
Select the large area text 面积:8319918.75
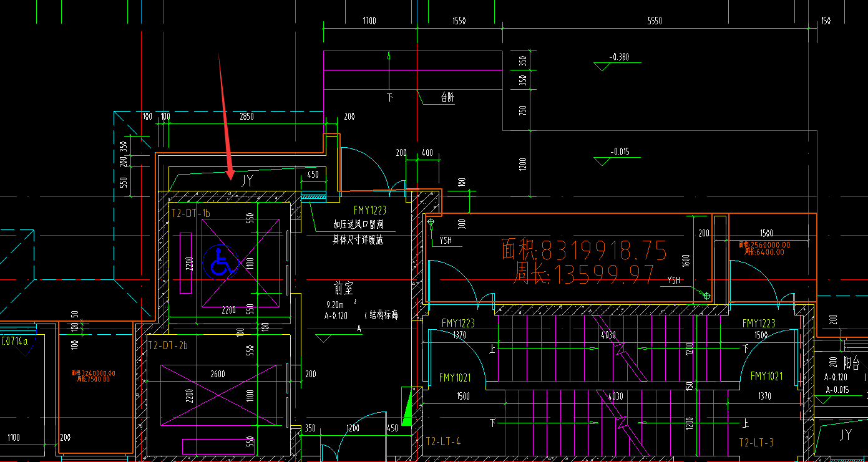point(584,250)
